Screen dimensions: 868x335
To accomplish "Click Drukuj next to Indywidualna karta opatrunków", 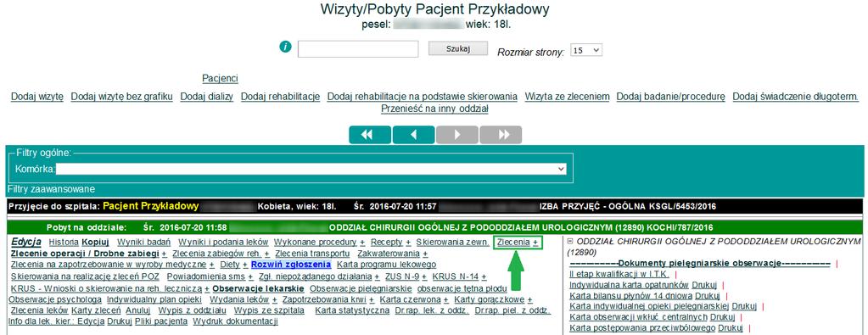I will coord(704,285).
